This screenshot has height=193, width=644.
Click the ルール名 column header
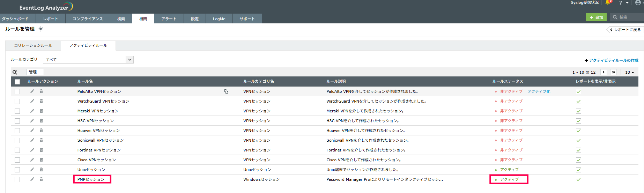[85, 81]
